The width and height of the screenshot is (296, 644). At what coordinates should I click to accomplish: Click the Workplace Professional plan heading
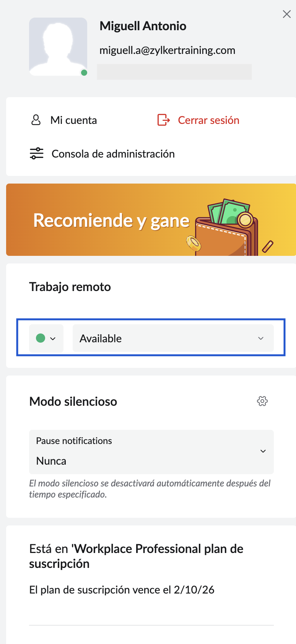point(136,556)
